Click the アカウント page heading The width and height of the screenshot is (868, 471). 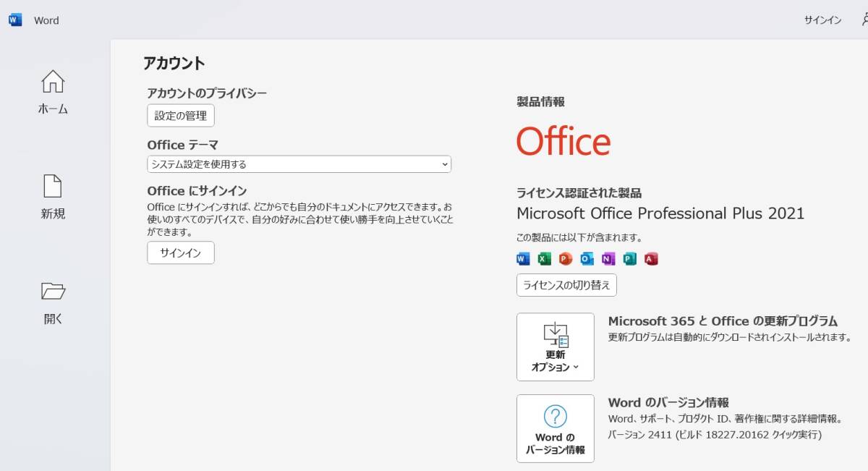[x=174, y=63]
